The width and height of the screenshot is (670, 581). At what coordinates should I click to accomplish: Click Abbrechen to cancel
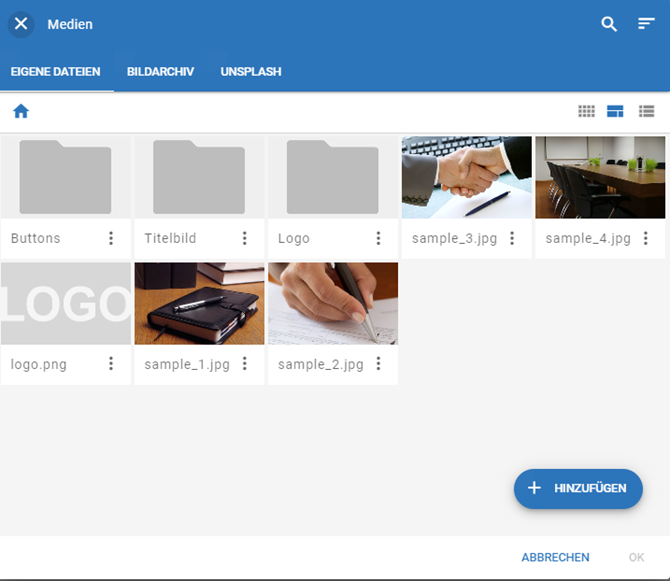(555, 557)
